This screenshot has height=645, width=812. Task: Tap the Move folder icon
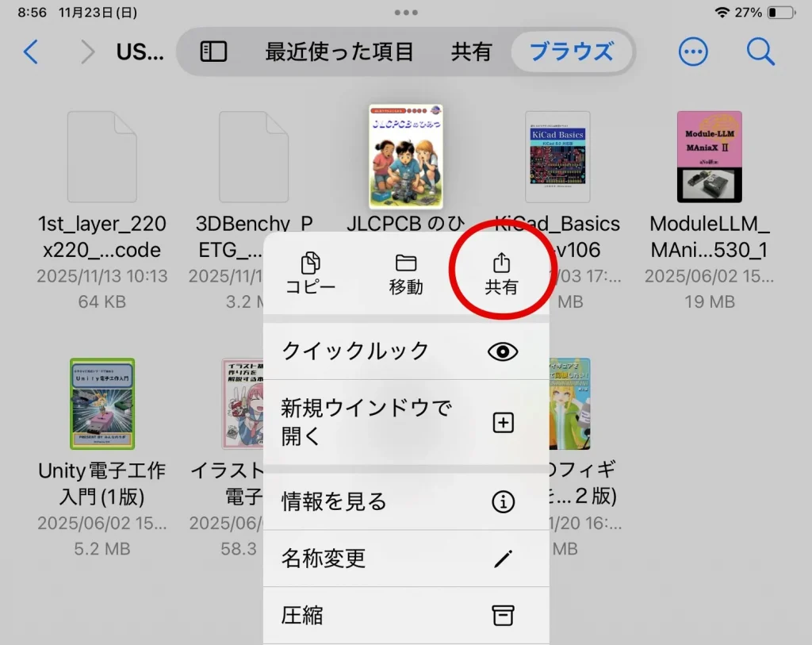pyautogui.click(x=406, y=273)
